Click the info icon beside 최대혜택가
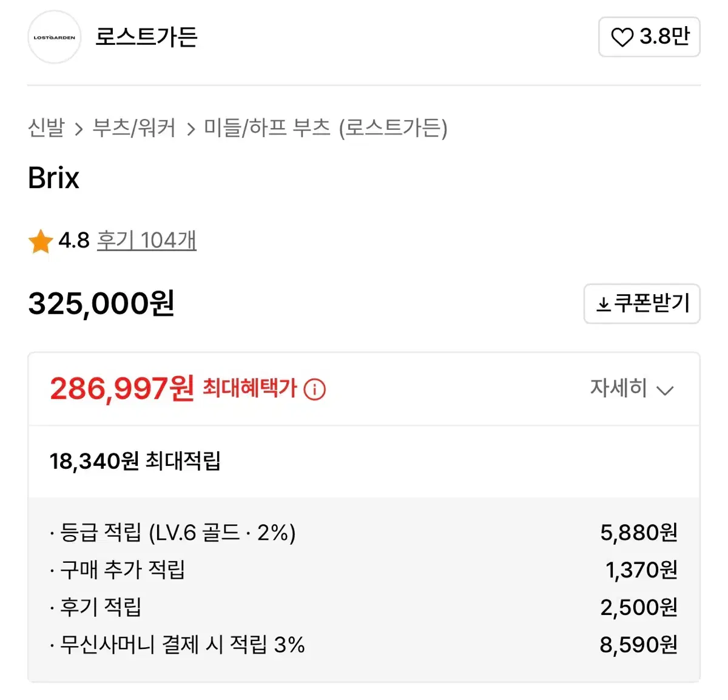728x700 pixels. coord(314,389)
